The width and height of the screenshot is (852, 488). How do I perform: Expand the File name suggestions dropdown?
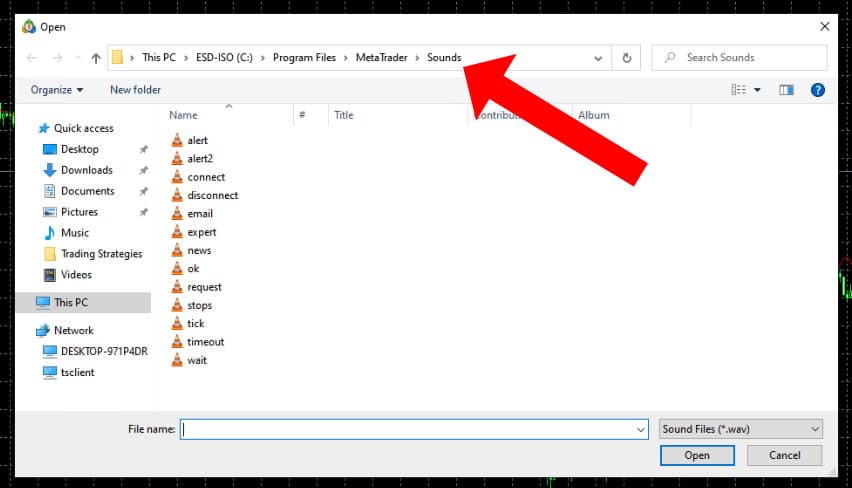[641, 430]
